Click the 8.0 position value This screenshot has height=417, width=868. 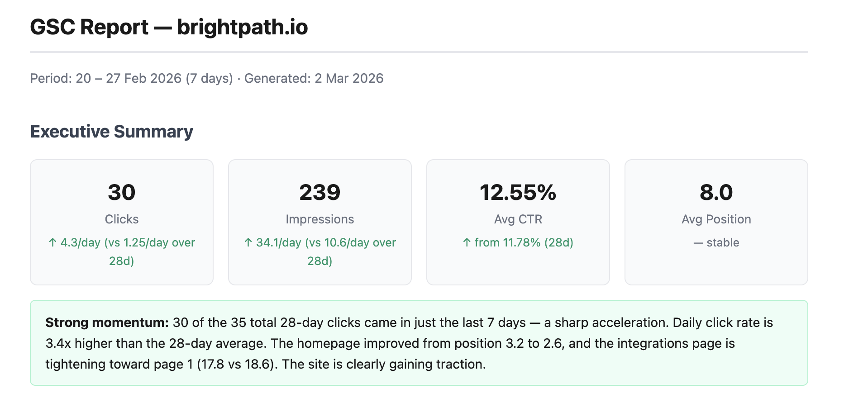[716, 193]
